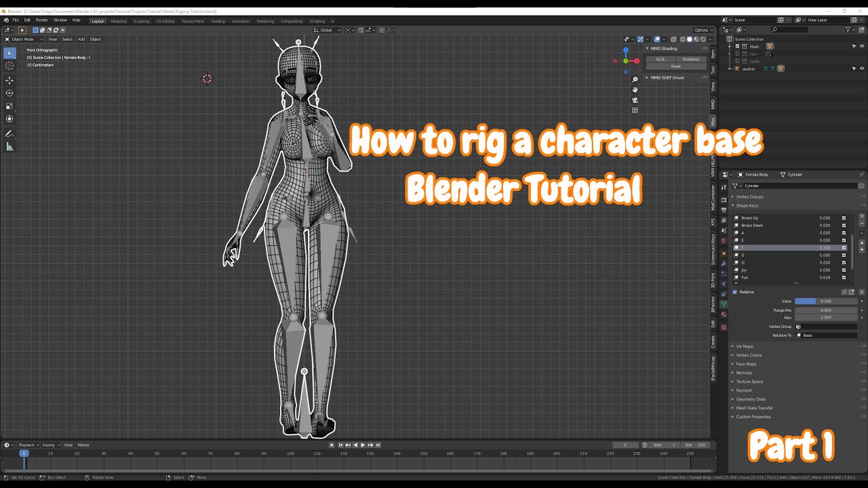Open the Render menu
This screenshot has width=868, height=488.
tap(41, 20)
